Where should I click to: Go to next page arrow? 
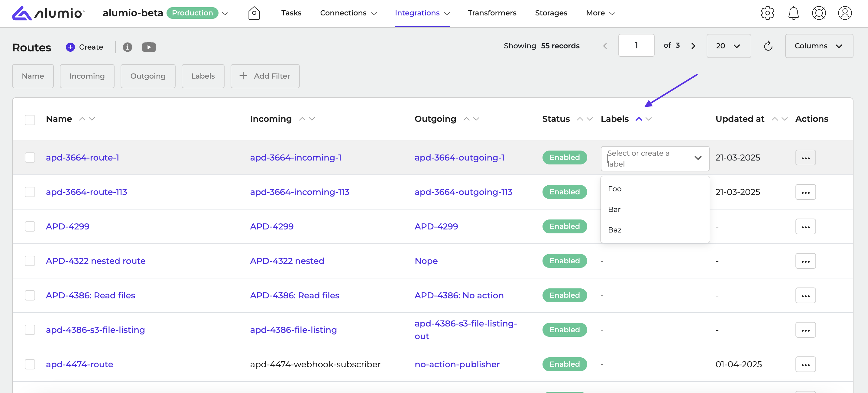[x=693, y=46]
